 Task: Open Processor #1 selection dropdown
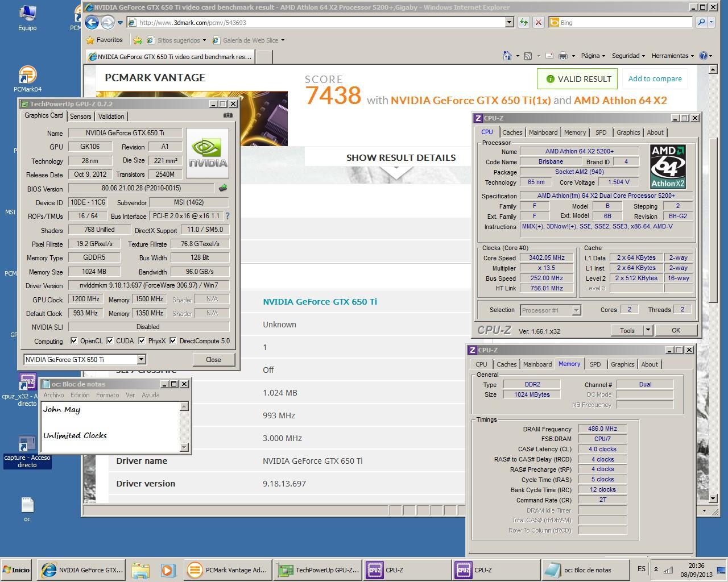pos(576,310)
